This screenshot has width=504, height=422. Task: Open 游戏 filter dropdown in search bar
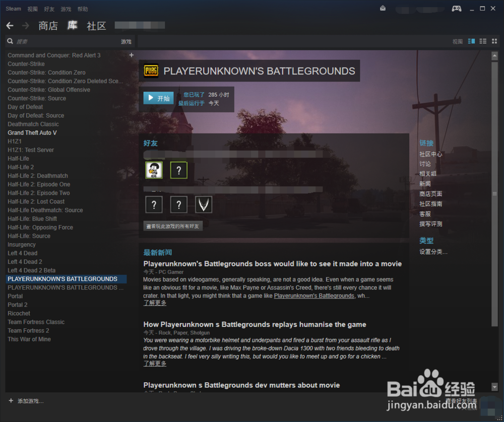pos(126,41)
